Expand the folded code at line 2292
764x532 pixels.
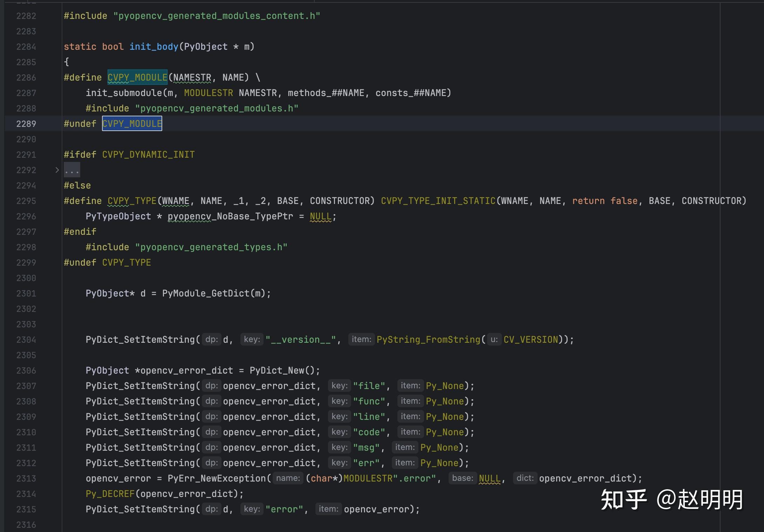[57, 170]
